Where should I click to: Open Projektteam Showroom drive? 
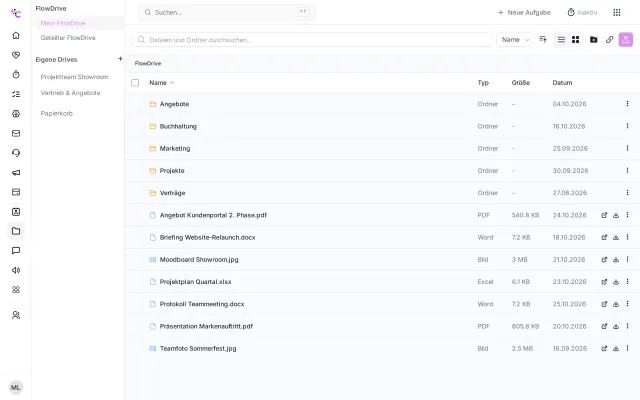pos(74,77)
